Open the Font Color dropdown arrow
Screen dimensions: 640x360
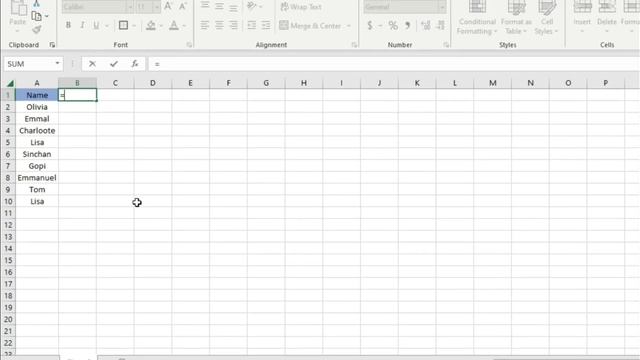click(184, 26)
